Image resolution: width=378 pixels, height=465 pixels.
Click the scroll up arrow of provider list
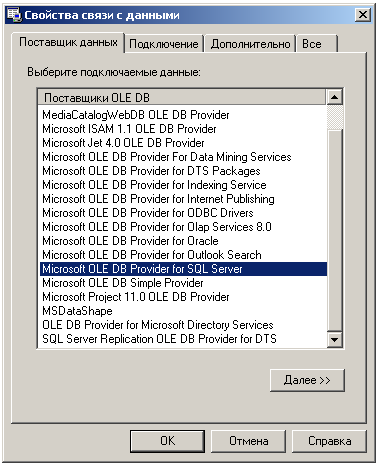(334, 97)
